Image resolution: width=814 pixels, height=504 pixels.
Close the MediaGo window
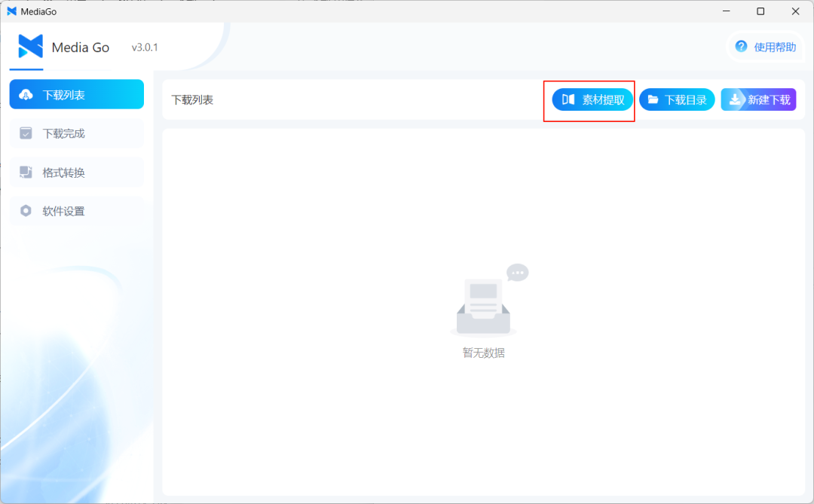pos(795,11)
